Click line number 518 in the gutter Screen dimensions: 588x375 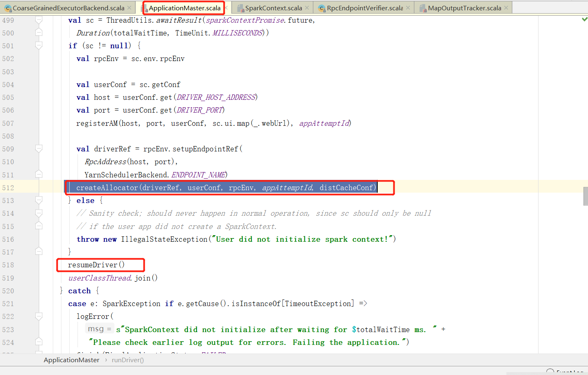click(8, 265)
